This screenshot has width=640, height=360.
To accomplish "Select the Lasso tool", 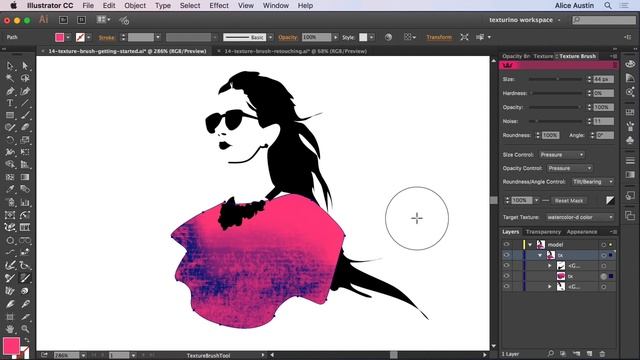I will 25,78.
